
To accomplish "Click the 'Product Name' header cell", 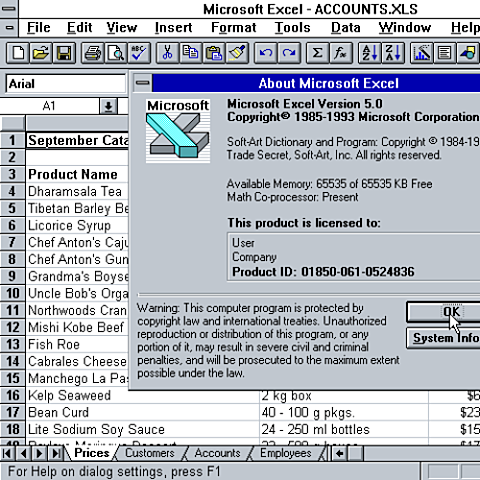I will click(x=77, y=174).
